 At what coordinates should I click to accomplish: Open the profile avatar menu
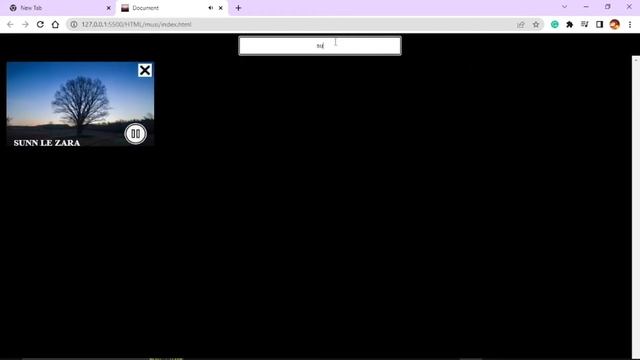pyautogui.click(x=615, y=24)
